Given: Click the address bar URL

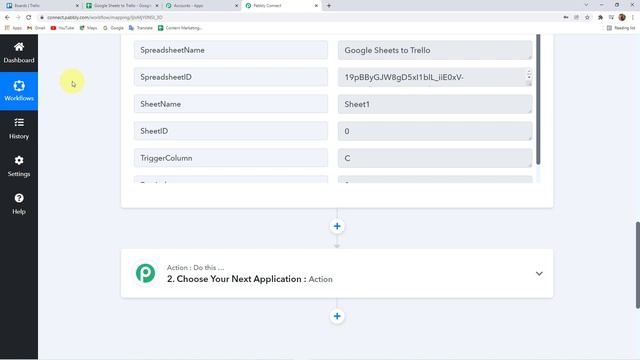Looking at the screenshot, I should pos(105,18).
